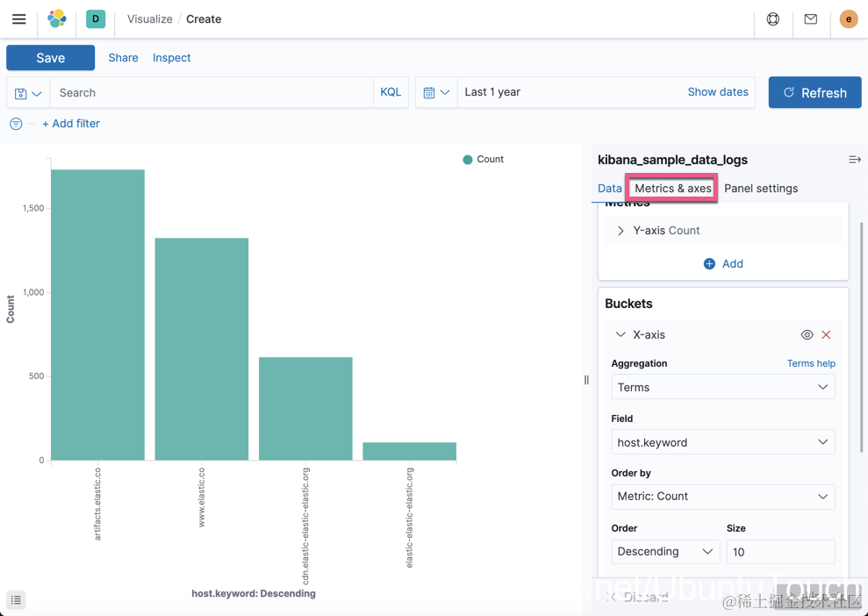Open the newsfeed mail icon
Image resolution: width=868 pixels, height=616 pixels.
coord(810,18)
